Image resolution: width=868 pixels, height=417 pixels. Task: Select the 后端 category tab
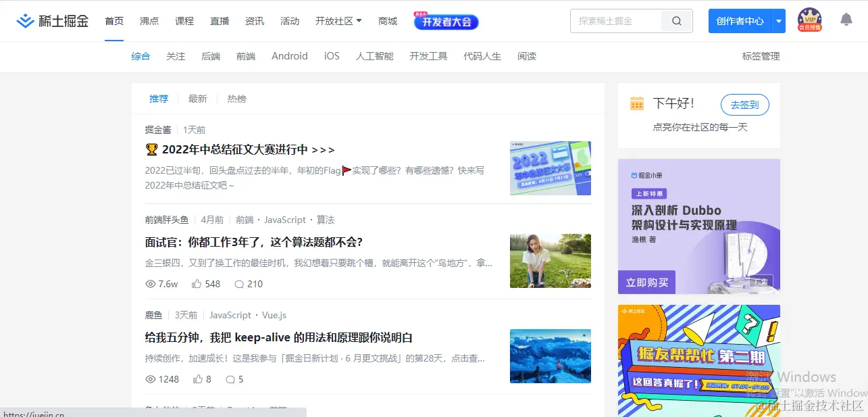[x=211, y=56]
